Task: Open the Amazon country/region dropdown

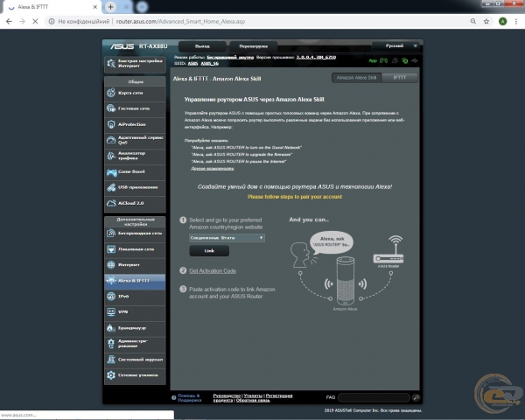Action: 227,238
